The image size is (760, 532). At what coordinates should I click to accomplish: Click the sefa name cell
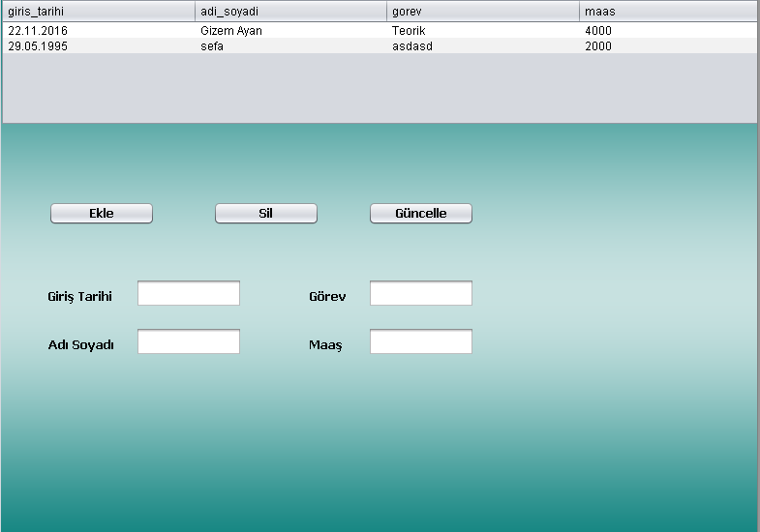[212, 45]
